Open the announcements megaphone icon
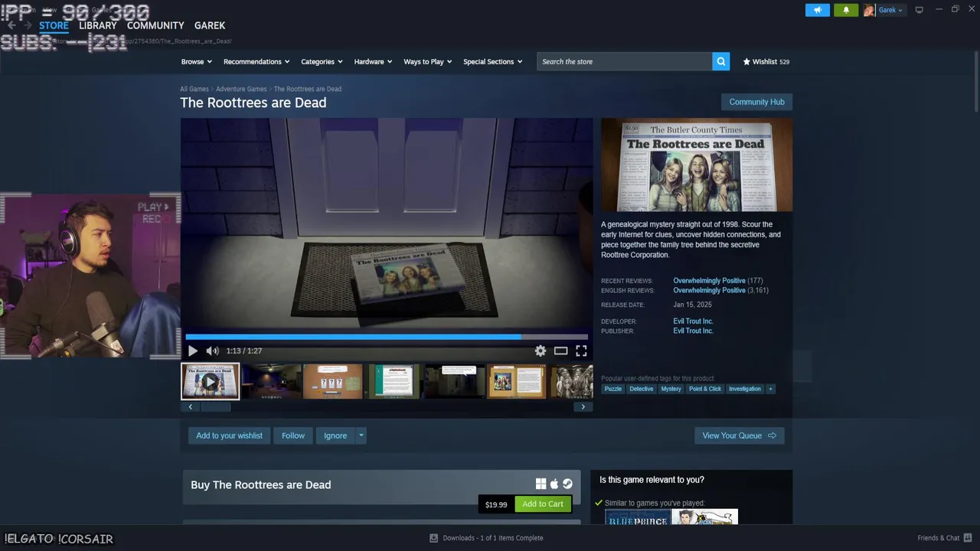The width and height of the screenshot is (980, 551). coord(817,10)
